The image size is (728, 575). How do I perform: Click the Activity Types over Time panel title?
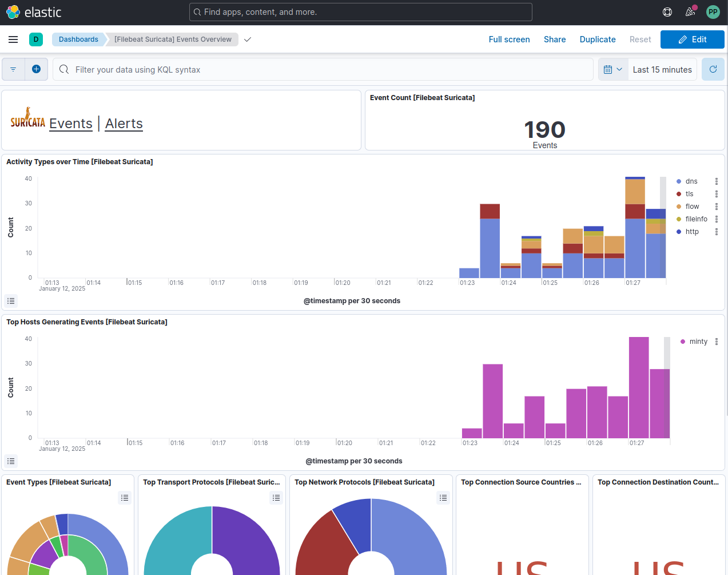[x=79, y=162]
